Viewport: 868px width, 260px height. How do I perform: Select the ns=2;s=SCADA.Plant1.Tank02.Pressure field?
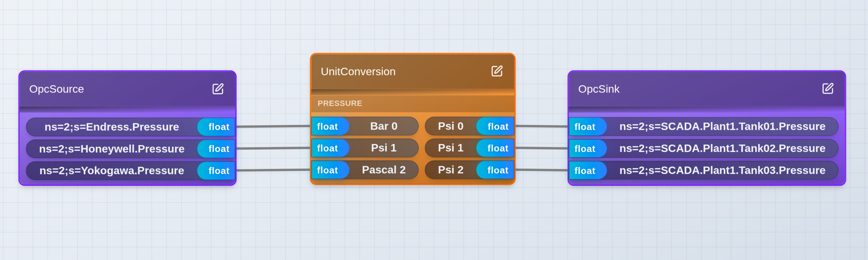[x=722, y=149]
